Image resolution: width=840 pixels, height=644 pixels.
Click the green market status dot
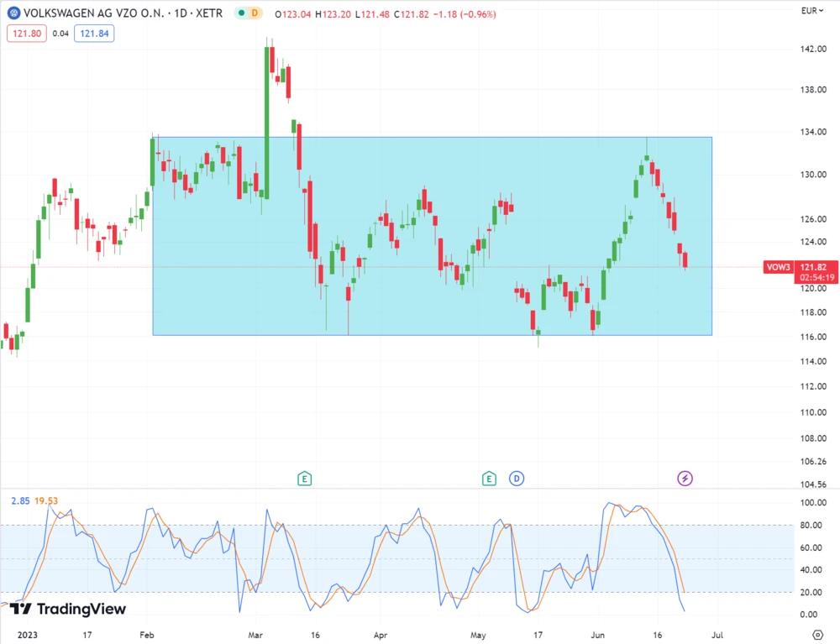click(241, 13)
